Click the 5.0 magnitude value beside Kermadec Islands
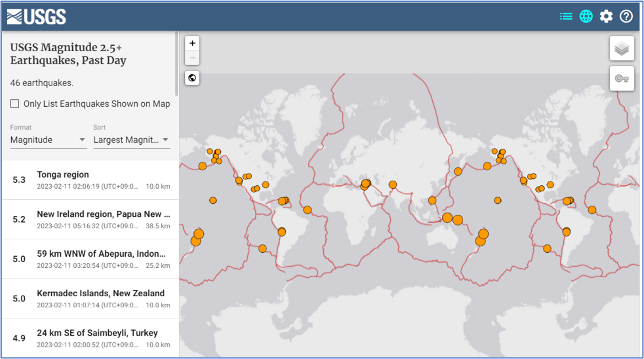Screen dimensions: 644x359 [x=19, y=299]
